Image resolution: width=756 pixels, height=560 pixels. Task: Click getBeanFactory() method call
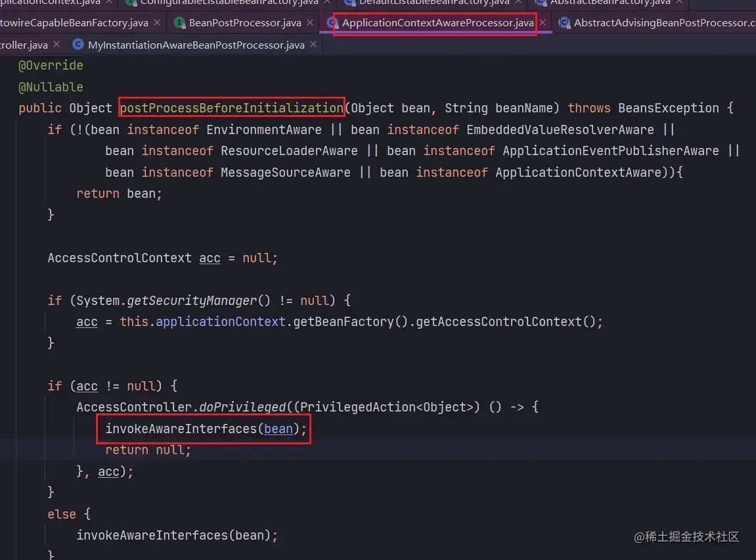coord(351,321)
